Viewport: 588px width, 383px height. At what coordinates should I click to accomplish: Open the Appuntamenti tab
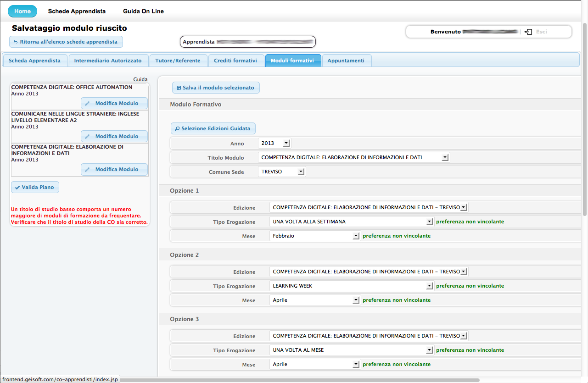coord(346,61)
